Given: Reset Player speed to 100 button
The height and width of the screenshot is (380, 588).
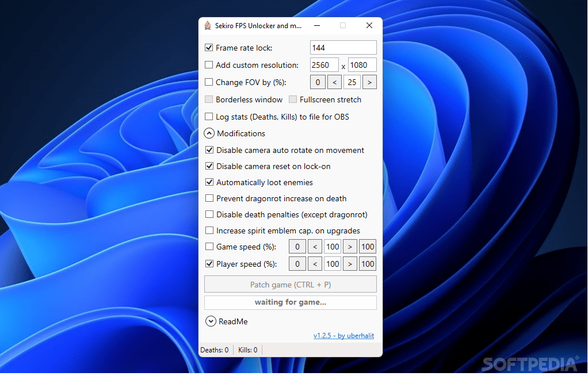Looking at the screenshot, I should [x=368, y=264].
